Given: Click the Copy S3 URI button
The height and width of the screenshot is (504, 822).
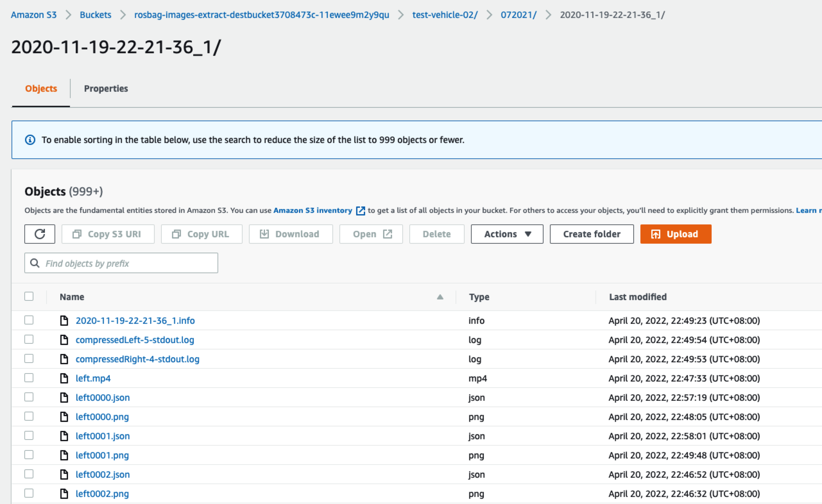Looking at the screenshot, I should [108, 234].
